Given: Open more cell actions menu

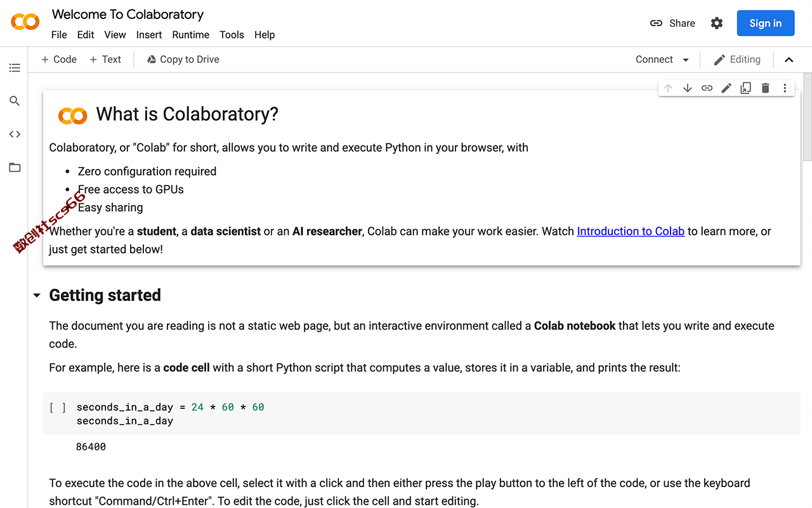Looking at the screenshot, I should click(785, 88).
